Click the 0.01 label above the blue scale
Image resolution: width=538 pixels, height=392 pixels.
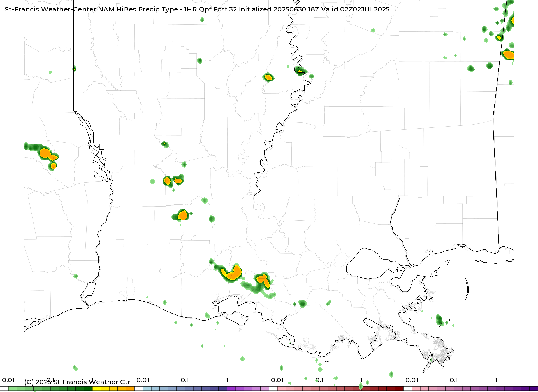pyautogui.click(x=143, y=380)
